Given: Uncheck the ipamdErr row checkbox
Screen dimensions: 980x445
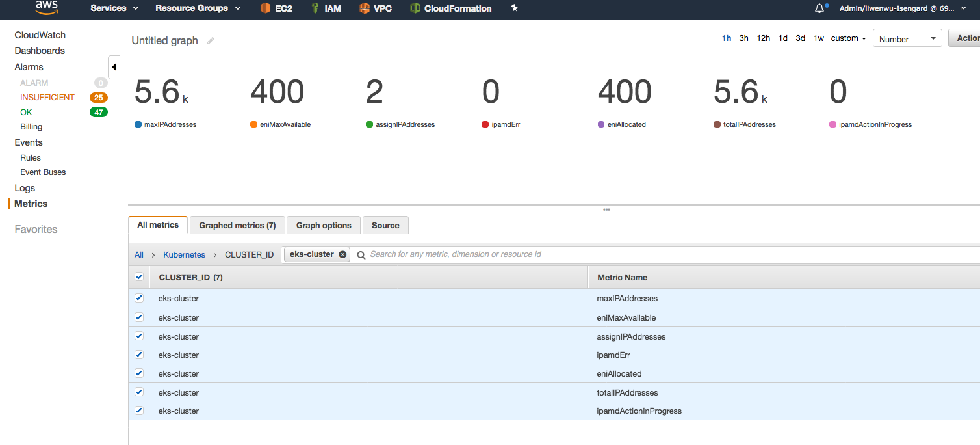Looking at the screenshot, I should [139, 355].
